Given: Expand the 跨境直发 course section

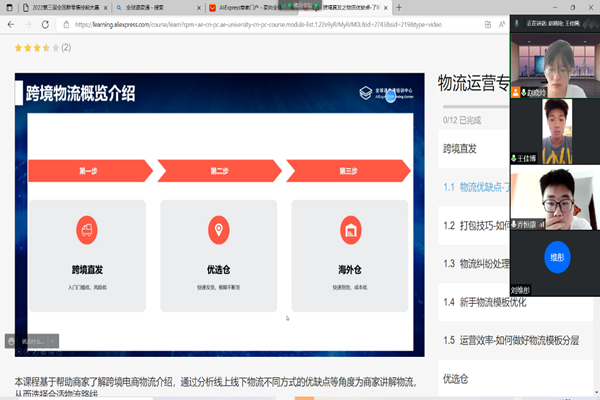Looking at the screenshot, I should pyautogui.click(x=460, y=148).
